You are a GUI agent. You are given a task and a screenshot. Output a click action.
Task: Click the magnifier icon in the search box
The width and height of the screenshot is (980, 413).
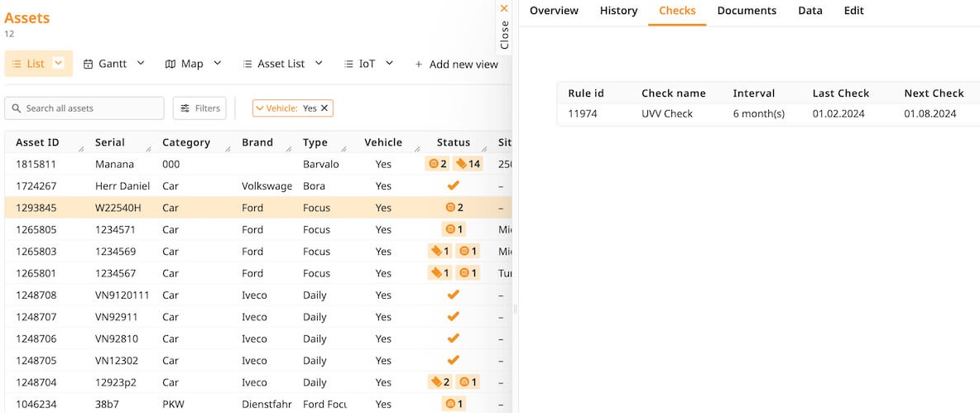click(x=17, y=108)
